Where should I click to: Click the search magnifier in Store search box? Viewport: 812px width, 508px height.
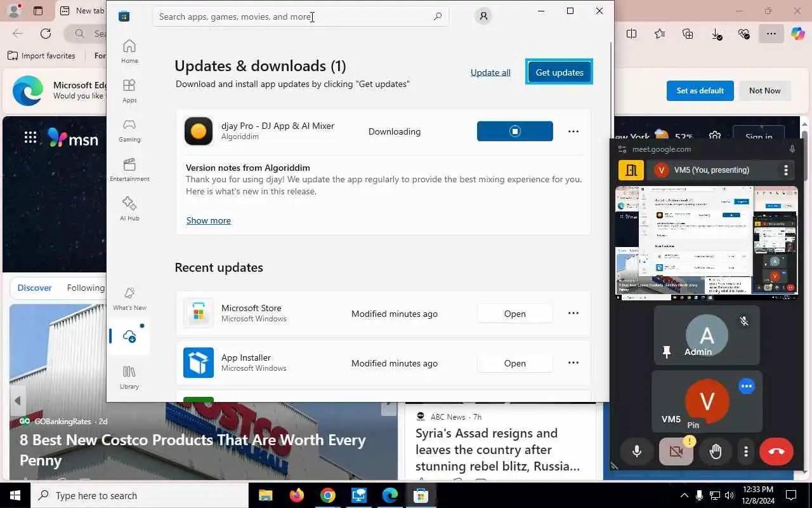point(438,17)
